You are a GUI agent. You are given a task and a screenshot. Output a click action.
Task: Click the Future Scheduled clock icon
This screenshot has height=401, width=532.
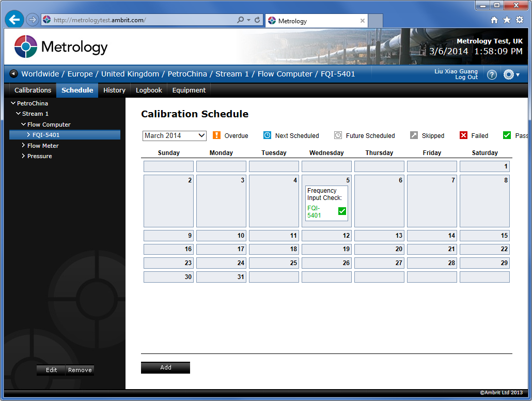(x=338, y=135)
